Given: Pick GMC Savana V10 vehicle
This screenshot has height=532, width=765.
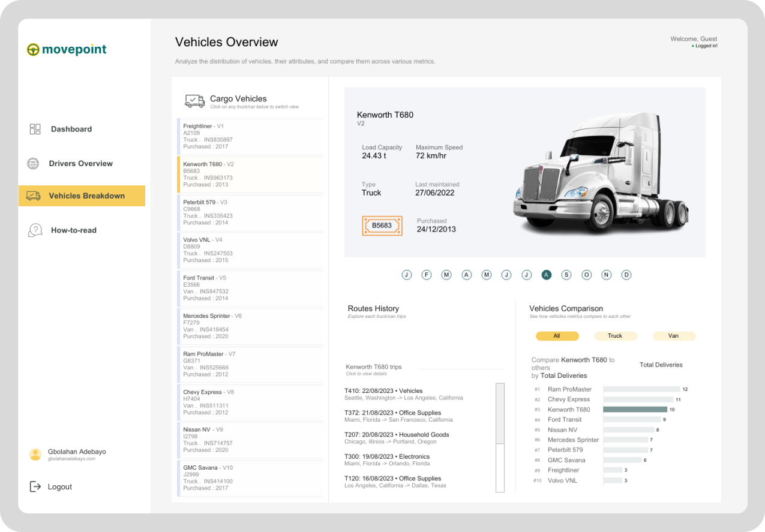Looking at the screenshot, I should (x=251, y=478).
